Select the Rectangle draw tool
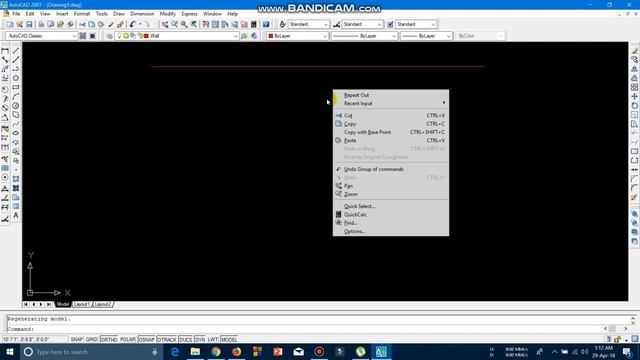Viewport: 640px width, 360px height. tap(16, 87)
